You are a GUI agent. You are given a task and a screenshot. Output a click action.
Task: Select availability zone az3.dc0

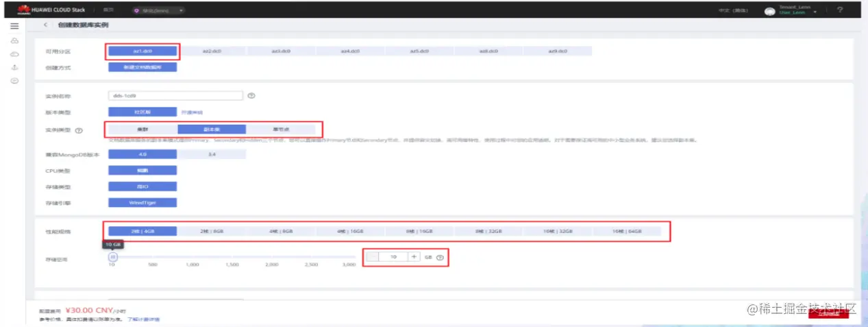(281, 51)
